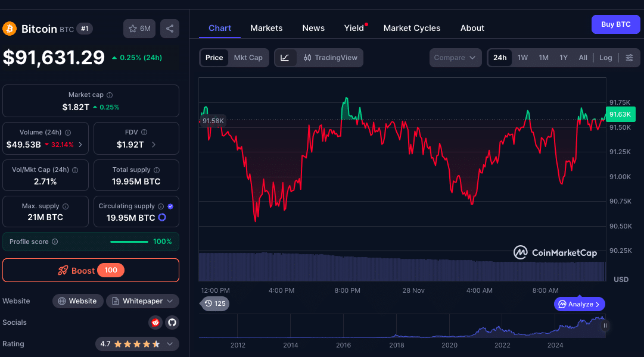This screenshot has height=357, width=644.
Task: Click the Bitcoin logo icon
Action: click(10, 29)
